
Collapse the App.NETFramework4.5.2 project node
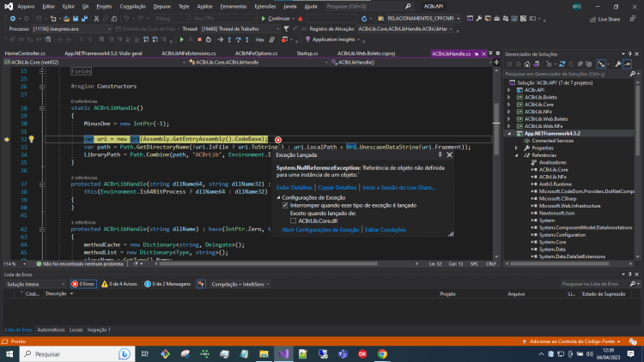pyautogui.click(x=509, y=133)
